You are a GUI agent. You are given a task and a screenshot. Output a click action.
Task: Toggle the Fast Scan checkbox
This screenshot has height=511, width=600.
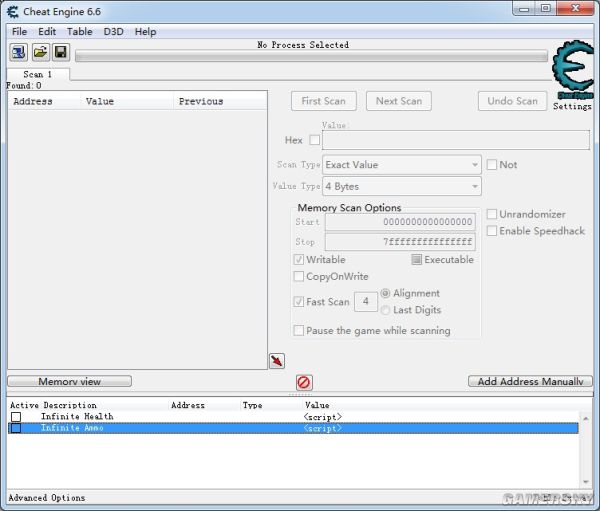pyautogui.click(x=298, y=302)
